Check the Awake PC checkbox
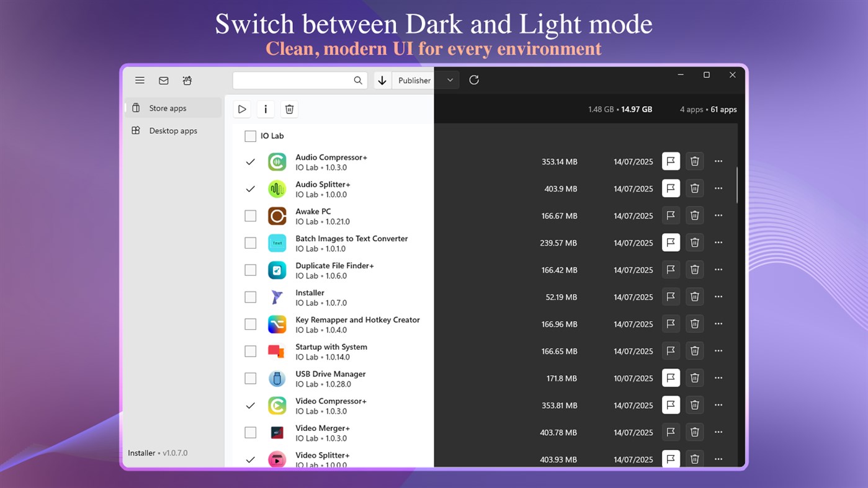 pyautogui.click(x=250, y=215)
